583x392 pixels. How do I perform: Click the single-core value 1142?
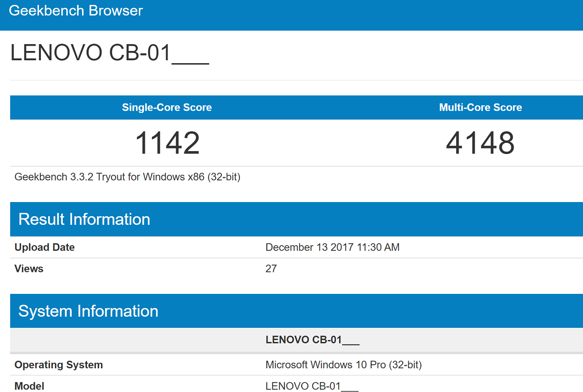167,143
